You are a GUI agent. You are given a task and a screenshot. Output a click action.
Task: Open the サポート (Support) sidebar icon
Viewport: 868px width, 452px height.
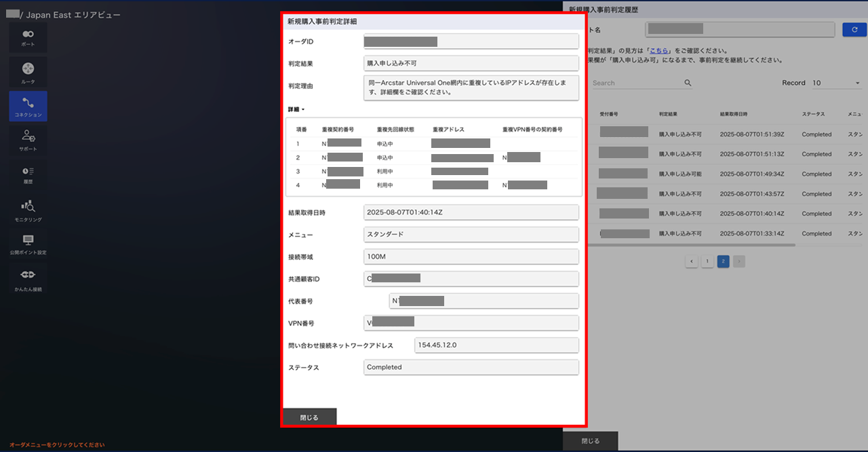tap(28, 140)
